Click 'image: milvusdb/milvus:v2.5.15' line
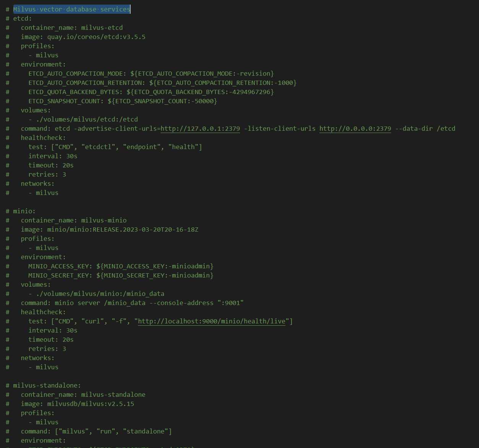Image resolution: width=479 pixels, height=448 pixels. (x=78, y=404)
